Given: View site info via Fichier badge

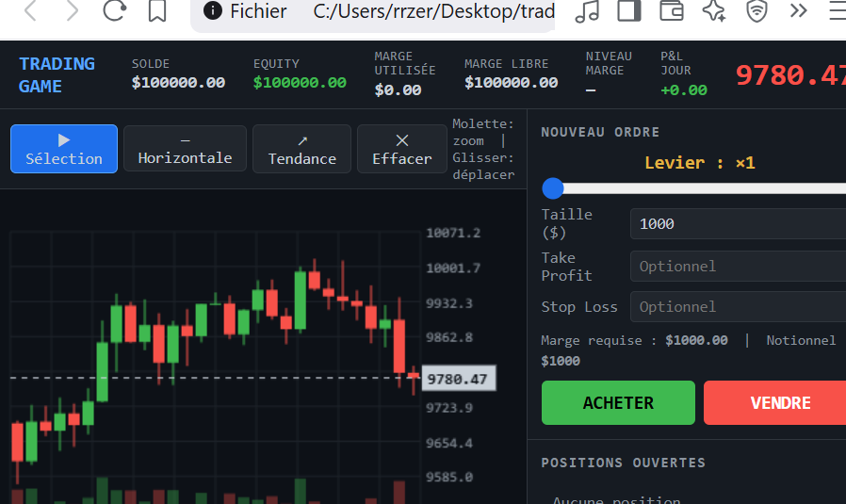Looking at the screenshot, I should coord(246,11).
